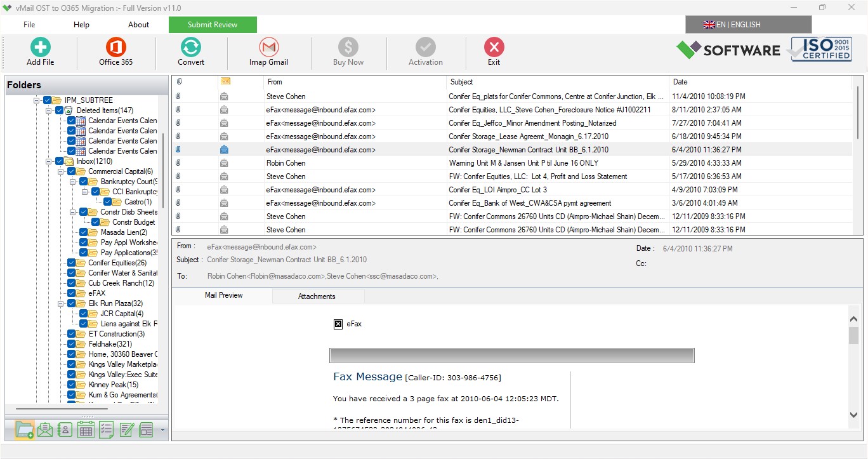Click the Inbox envelope folder icon

coord(69,161)
